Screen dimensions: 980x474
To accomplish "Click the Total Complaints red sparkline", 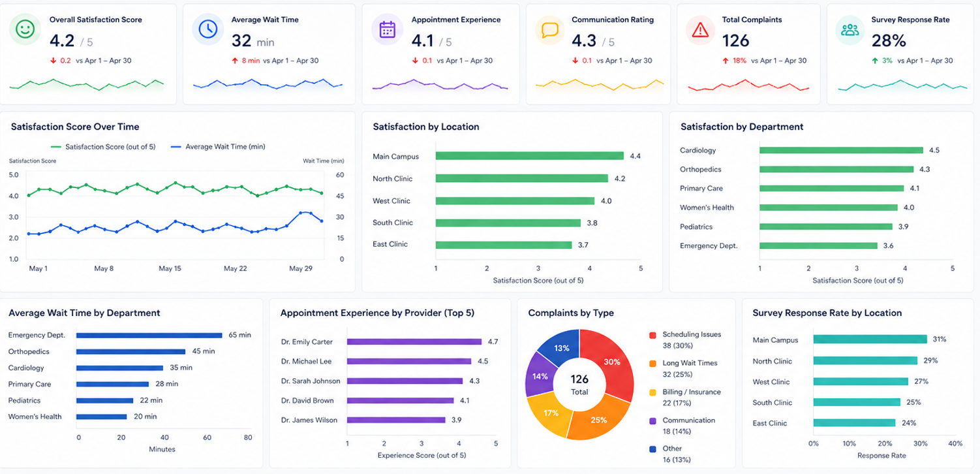I will pos(749,85).
